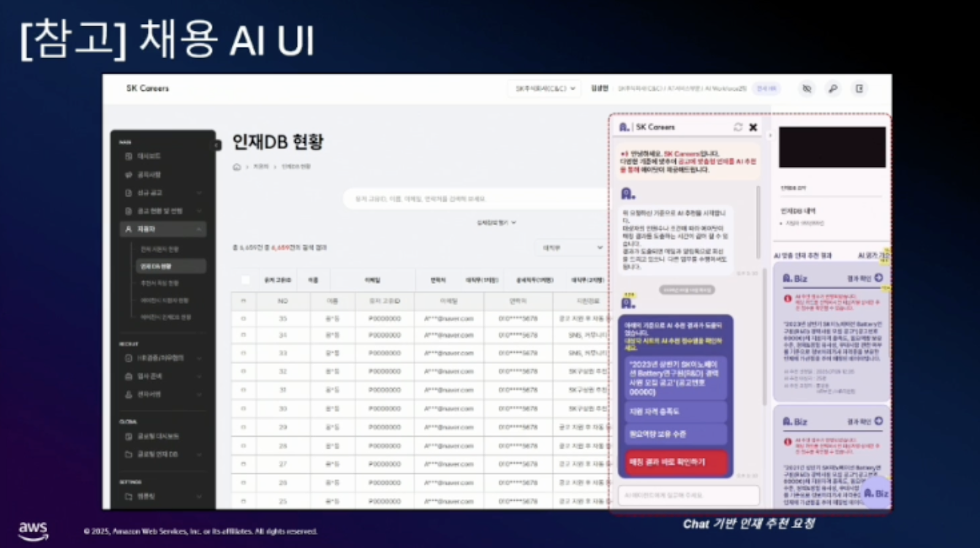Screen dimensions: 980x548
Task: Check the box for row number 32
Action: click(x=243, y=371)
